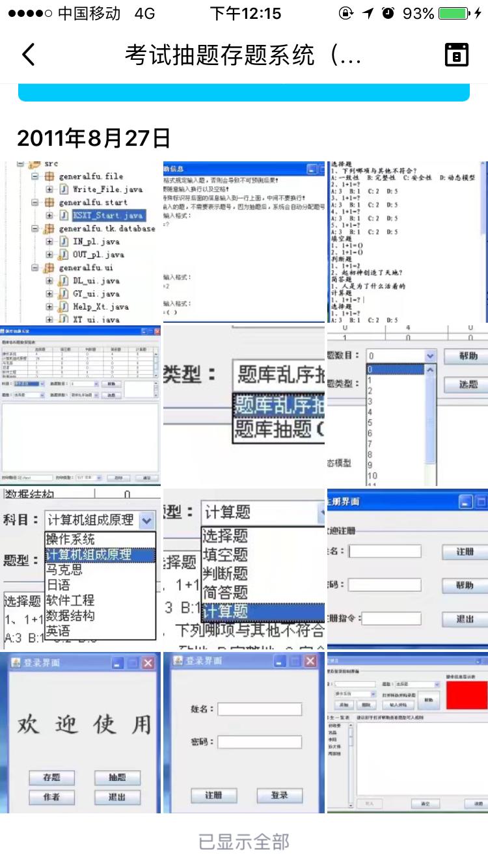Open the 科目 计算机组成原理 dropdown thumbnail
The height and width of the screenshot is (868, 488).
(80, 569)
